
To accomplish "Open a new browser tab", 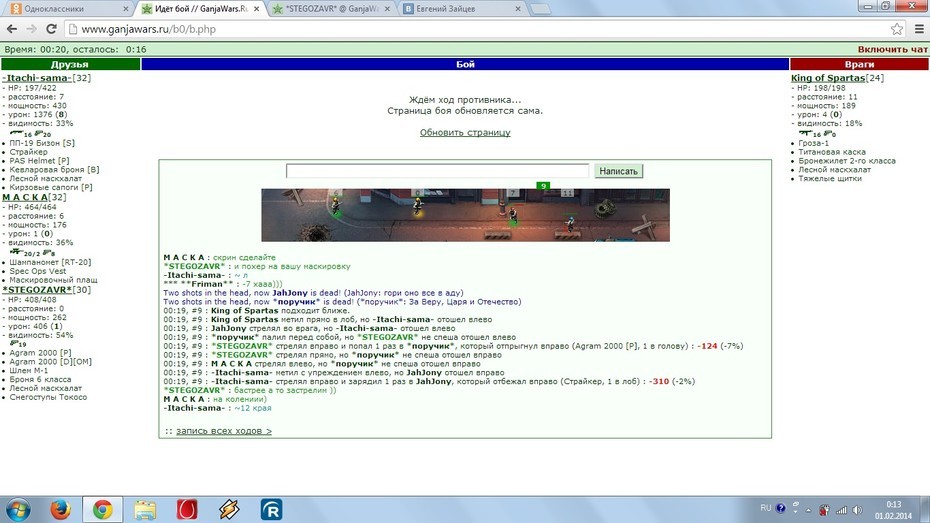I will coord(540,9).
